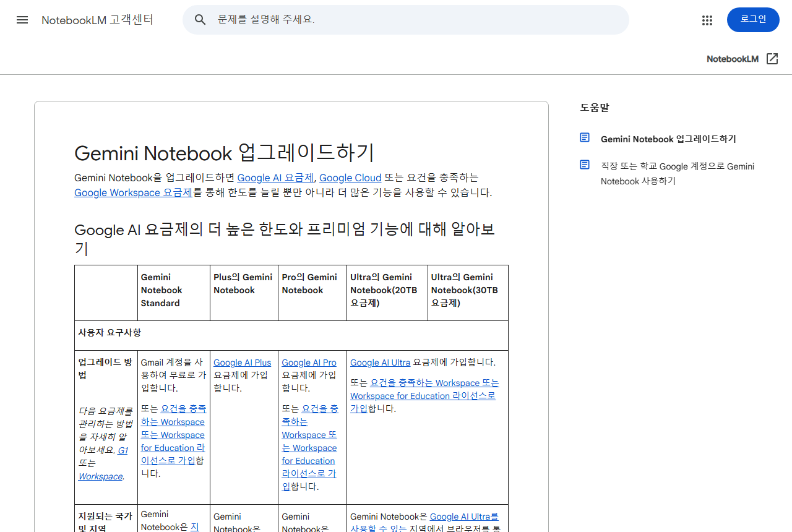Open 'Google AI Ultra를 사용할 수 있는' link in 지원되는 국가 row
The width and height of the screenshot is (792, 532).
tap(424, 523)
